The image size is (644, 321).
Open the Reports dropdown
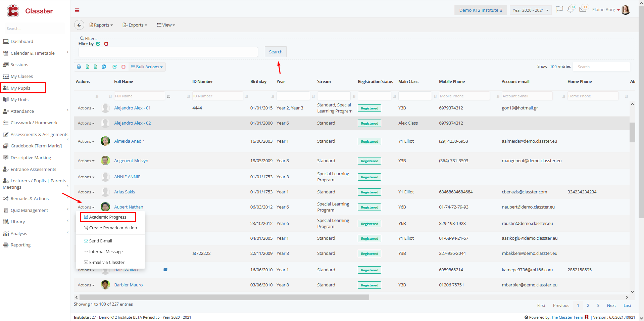(x=101, y=25)
